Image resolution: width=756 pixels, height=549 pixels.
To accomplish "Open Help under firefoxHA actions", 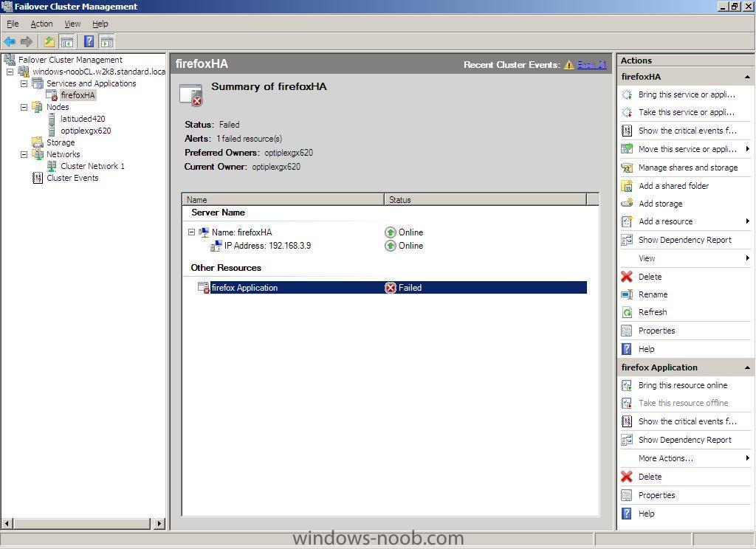I will (x=647, y=349).
